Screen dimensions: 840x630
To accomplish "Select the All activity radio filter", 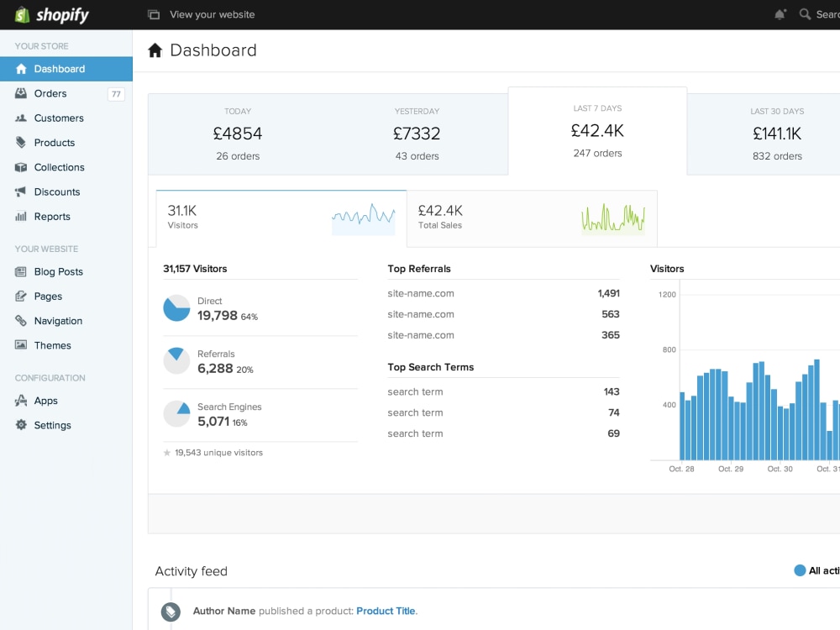I will (800, 570).
